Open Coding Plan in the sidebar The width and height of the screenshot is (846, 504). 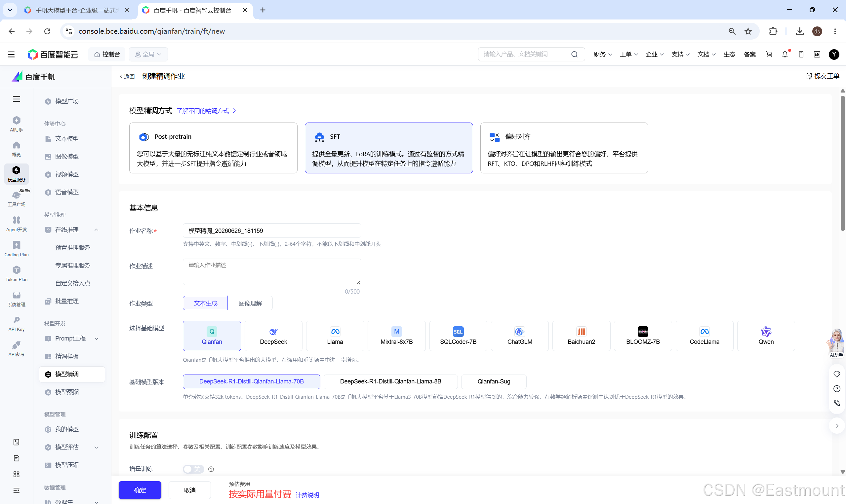coord(16,249)
